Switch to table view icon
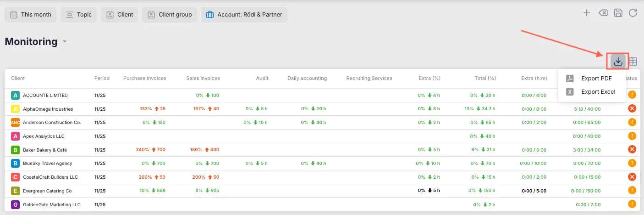The image size is (644, 215). pos(633,62)
